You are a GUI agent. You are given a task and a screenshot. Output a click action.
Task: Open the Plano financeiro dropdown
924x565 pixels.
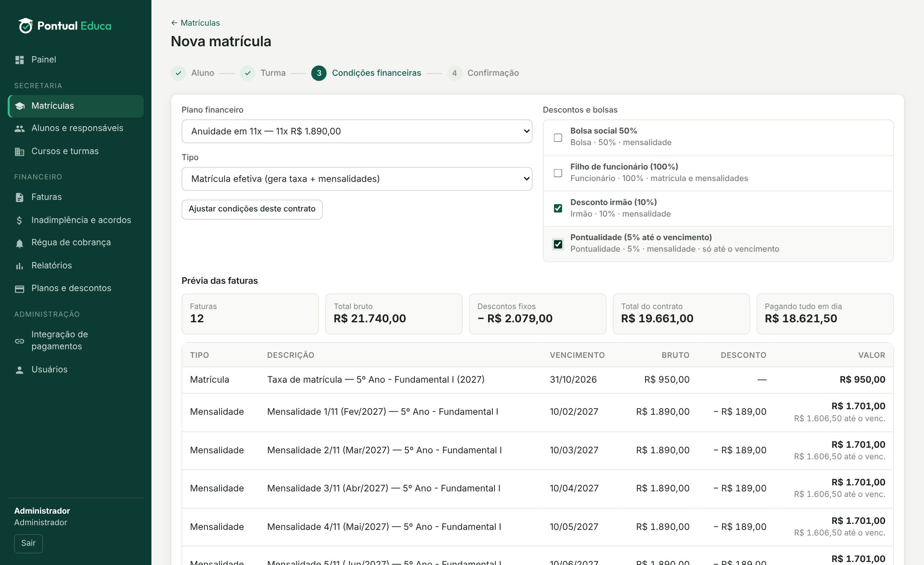tap(357, 131)
